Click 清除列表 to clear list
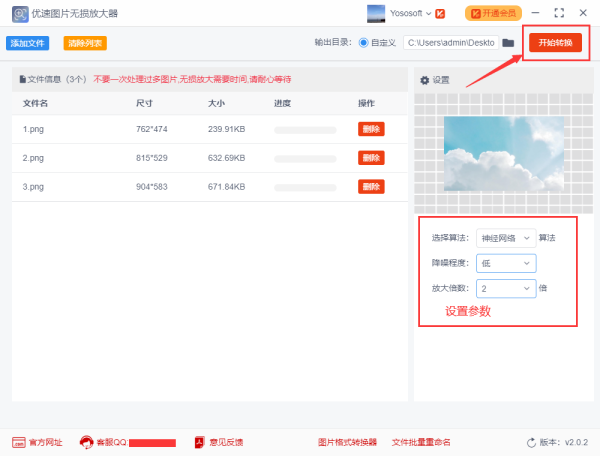Viewport: 600px width, 456px height. tap(85, 43)
